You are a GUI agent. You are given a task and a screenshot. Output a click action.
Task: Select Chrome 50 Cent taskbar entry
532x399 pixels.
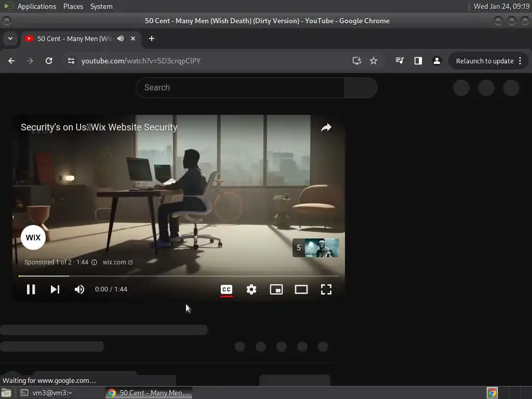pos(149,393)
